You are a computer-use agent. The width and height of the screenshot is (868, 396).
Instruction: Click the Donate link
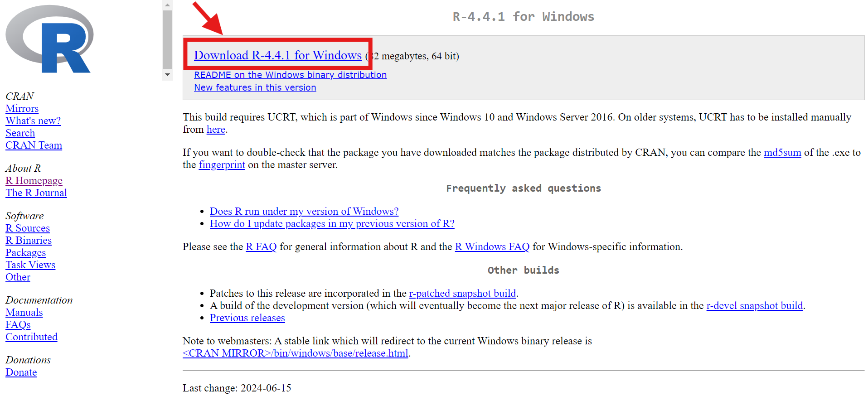click(x=21, y=372)
